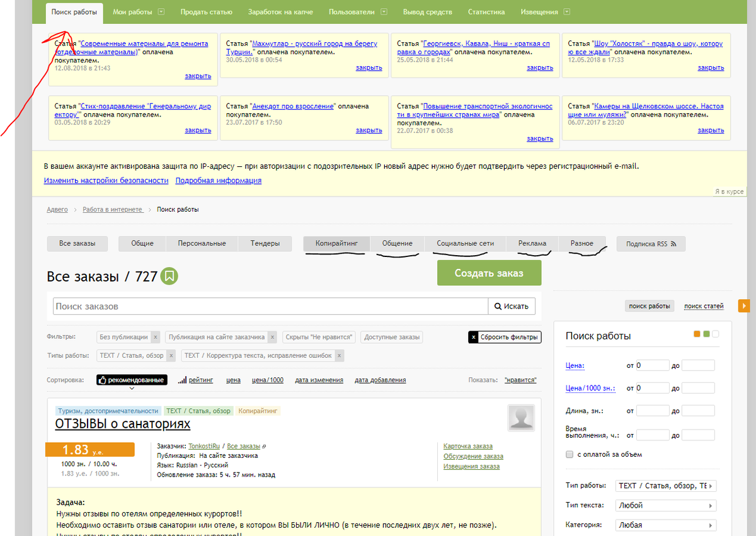Viewport: 756px width, 536px height.
Task: Click the orange arrow expander beside поиск статей
Action: click(x=744, y=306)
